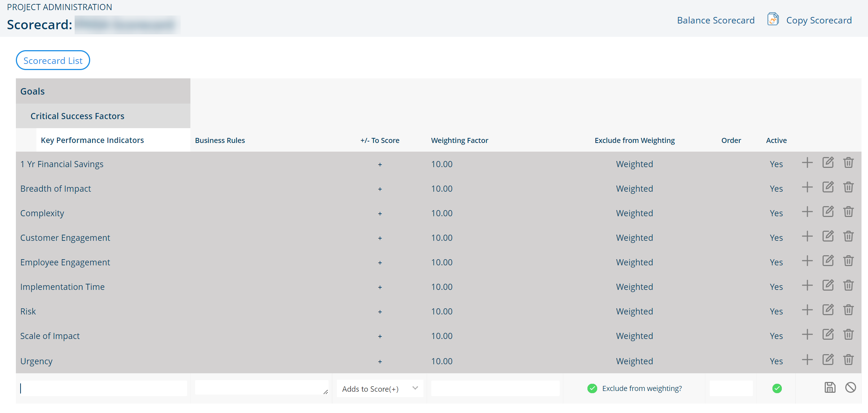868x413 pixels.
Task: Click the plus icon for Customer Engagement
Action: tap(807, 236)
